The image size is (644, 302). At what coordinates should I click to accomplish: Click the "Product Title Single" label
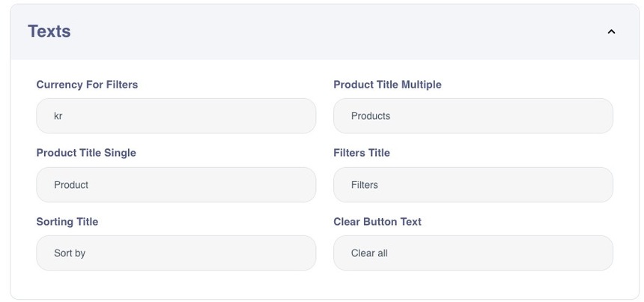[x=86, y=153]
